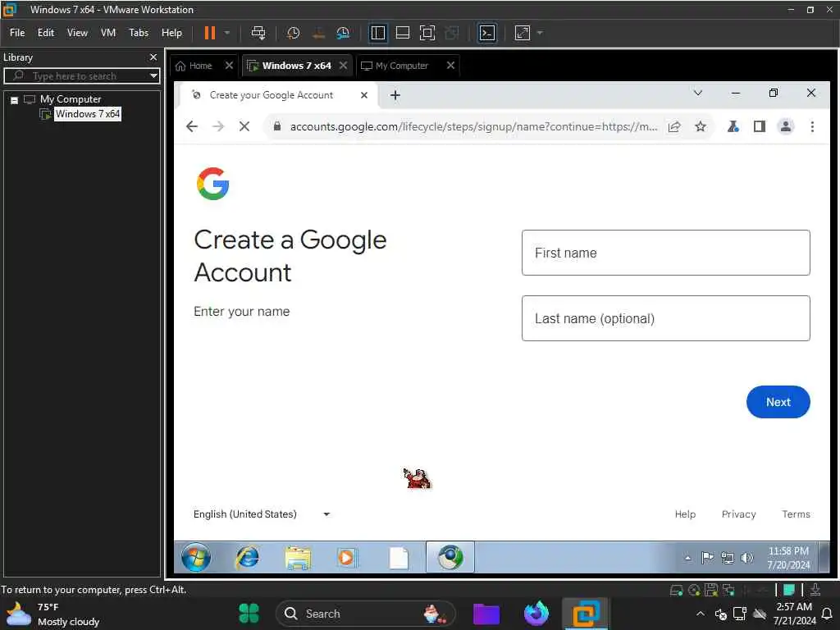Open the snapshot manager
840x630 pixels.
pos(343,33)
